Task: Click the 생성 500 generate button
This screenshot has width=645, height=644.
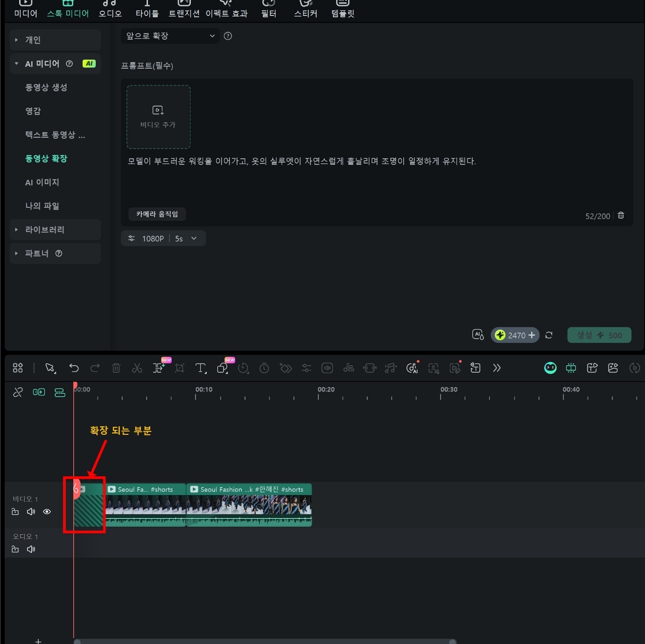Action: point(599,335)
